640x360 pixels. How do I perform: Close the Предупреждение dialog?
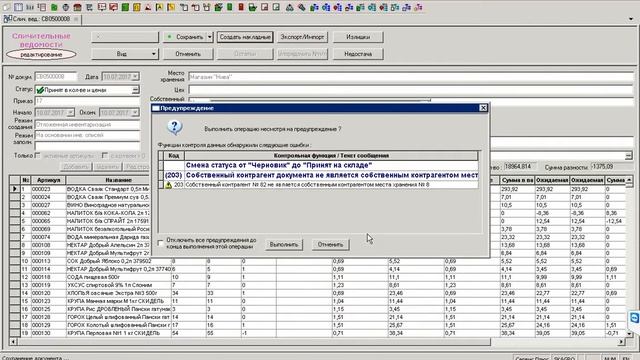coord(483,108)
